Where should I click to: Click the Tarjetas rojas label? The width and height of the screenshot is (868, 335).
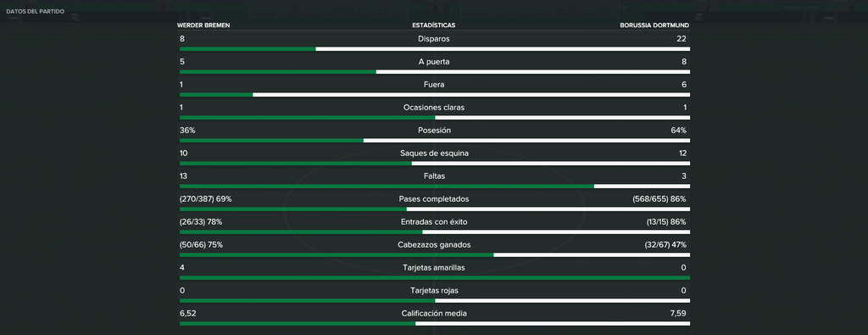[x=434, y=291]
